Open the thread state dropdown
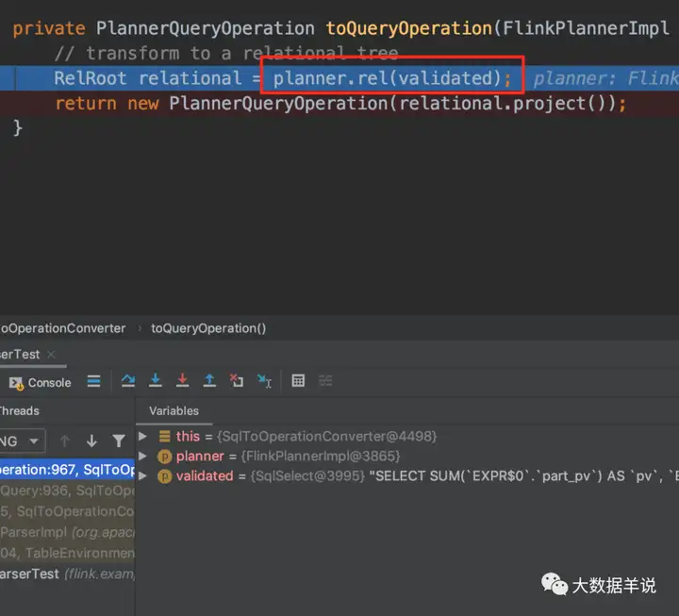This screenshot has width=679, height=616. [x=22, y=441]
